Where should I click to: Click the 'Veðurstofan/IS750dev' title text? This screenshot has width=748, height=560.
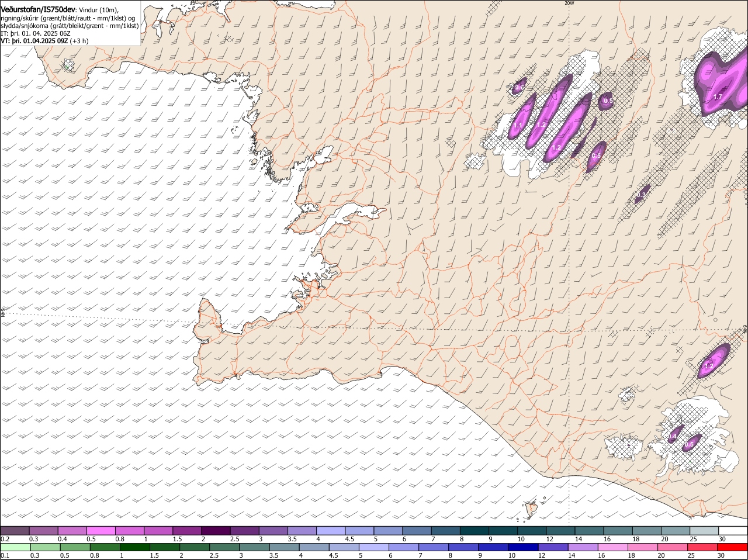coord(38,9)
